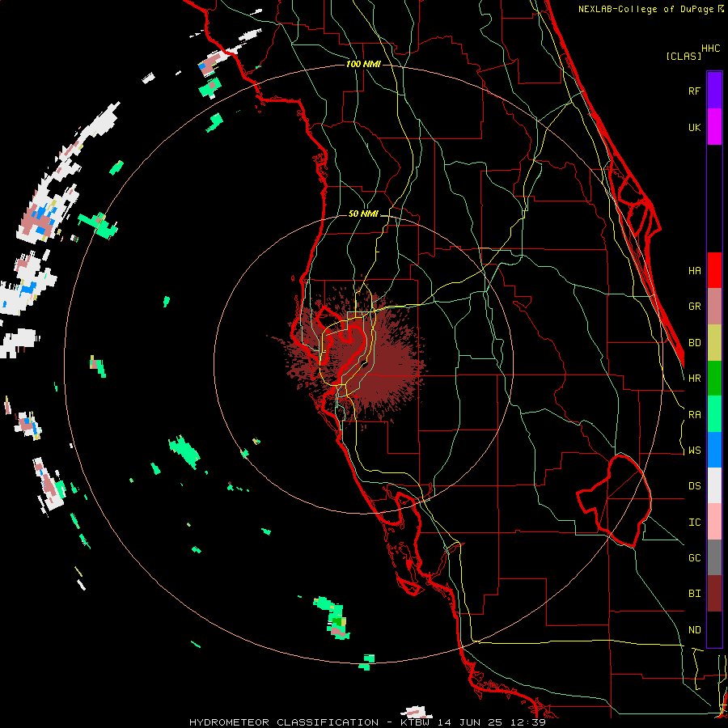Click the ND black legend swatch
Image resolution: width=728 pixels, height=728 pixels.
coord(714,629)
